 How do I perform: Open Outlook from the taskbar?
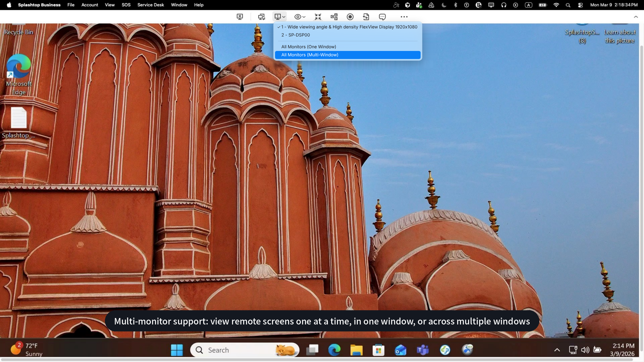tap(400, 350)
